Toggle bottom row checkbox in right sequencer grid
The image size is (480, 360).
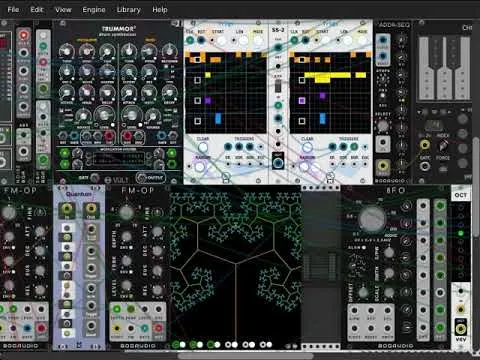pyautogui.click(x=302, y=121)
